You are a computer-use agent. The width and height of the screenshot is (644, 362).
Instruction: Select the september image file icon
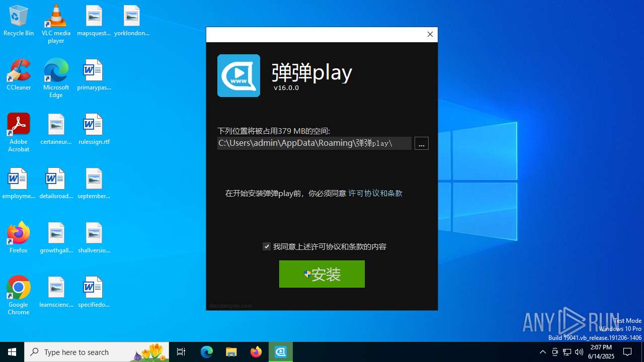[x=94, y=184]
